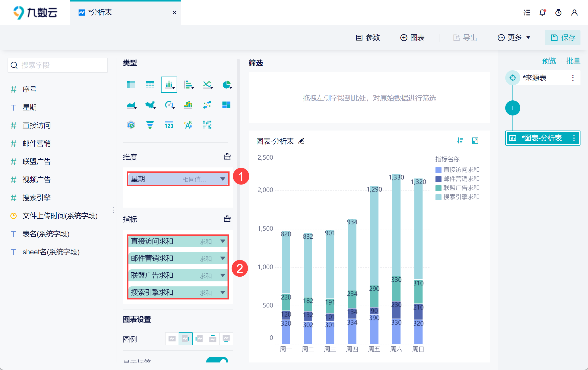
Task: Click the round plus node button
Action: coord(512,108)
